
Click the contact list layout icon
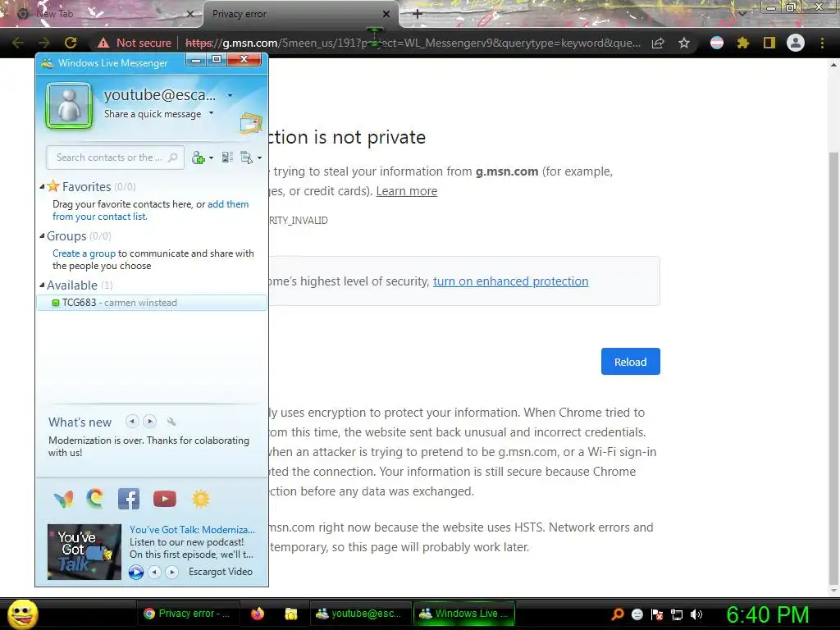227,157
